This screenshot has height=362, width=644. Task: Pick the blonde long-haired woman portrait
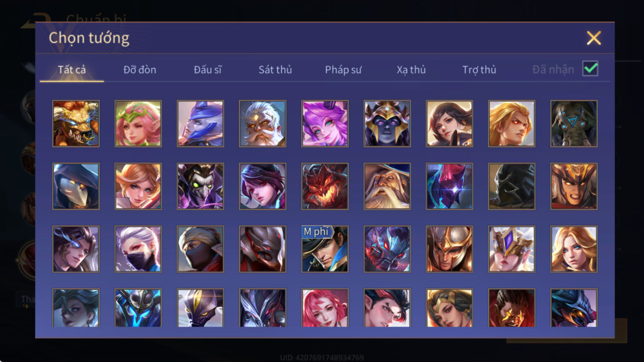(x=574, y=249)
